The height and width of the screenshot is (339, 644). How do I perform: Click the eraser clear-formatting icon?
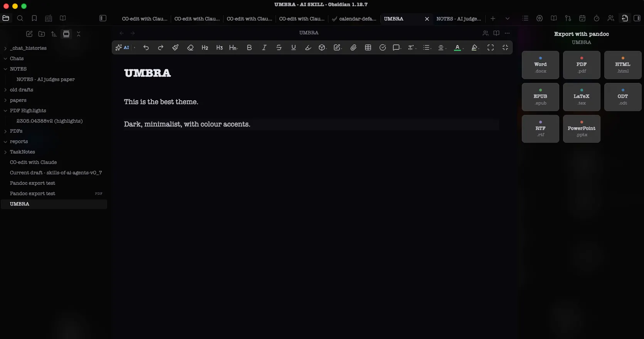pos(190,47)
